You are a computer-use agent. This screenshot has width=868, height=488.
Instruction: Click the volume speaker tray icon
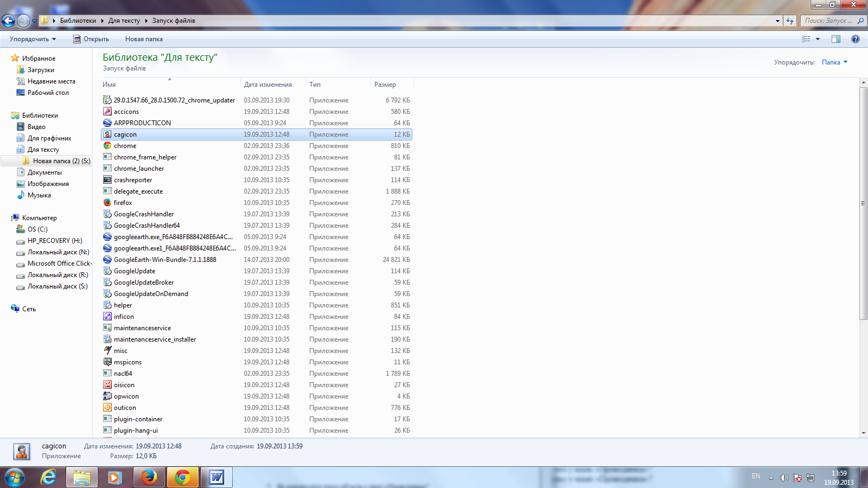pos(784,478)
